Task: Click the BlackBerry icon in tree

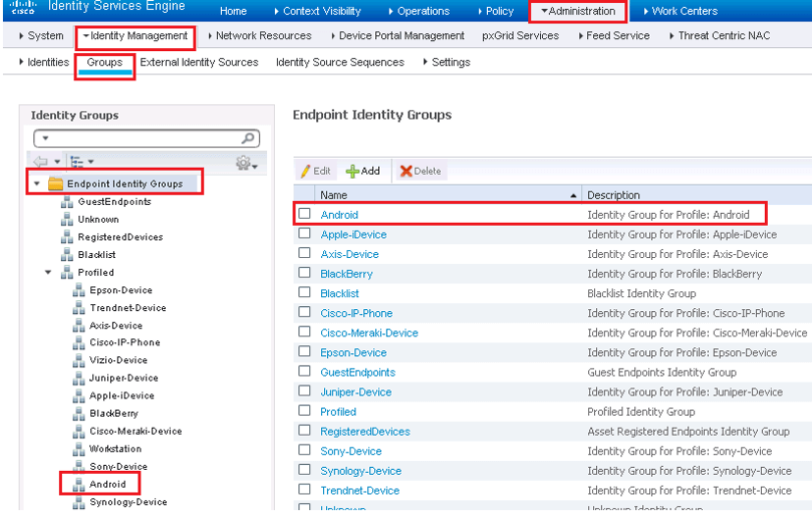Action: pyautogui.click(x=79, y=413)
